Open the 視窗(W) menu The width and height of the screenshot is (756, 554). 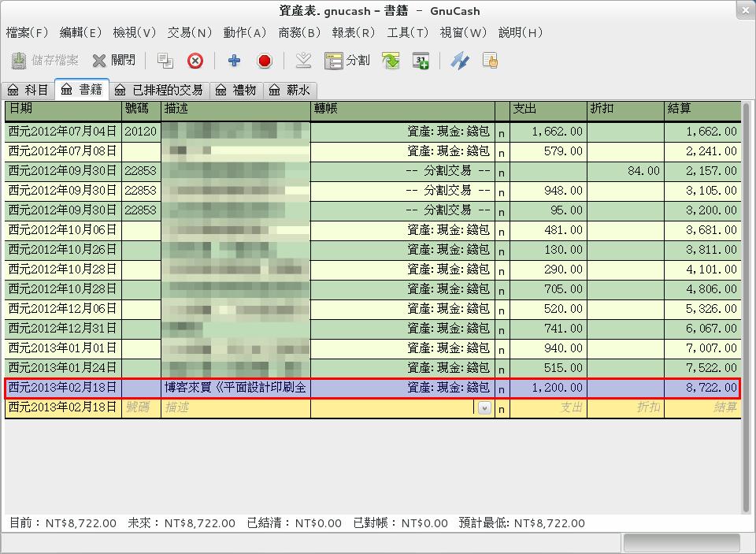[463, 33]
